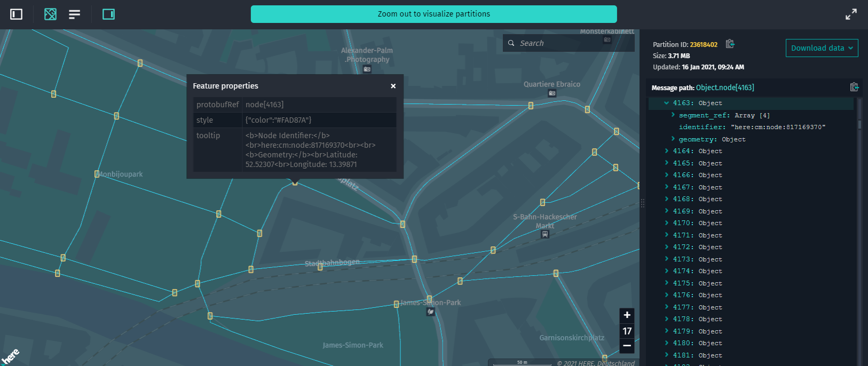This screenshot has width=868, height=366.
Task: Expand the 4179 Object node
Action: pyautogui.click(x=666, y=331)
